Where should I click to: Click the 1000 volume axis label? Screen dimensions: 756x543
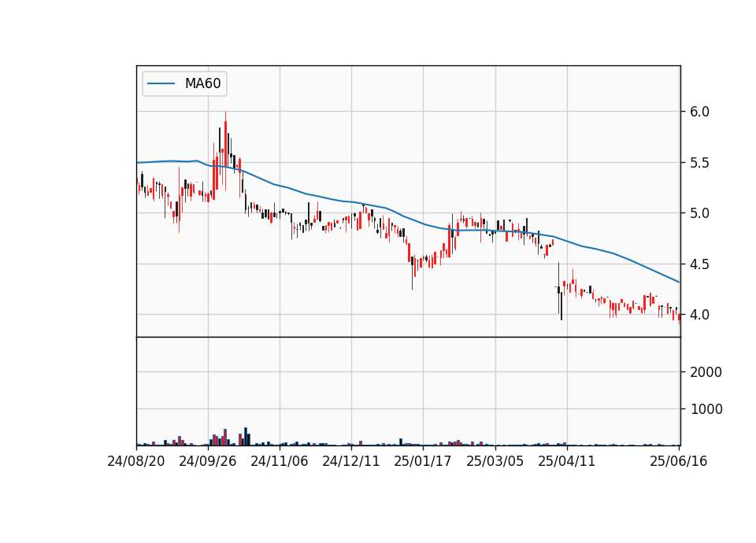pyautogui.click(x=706, y=409)
